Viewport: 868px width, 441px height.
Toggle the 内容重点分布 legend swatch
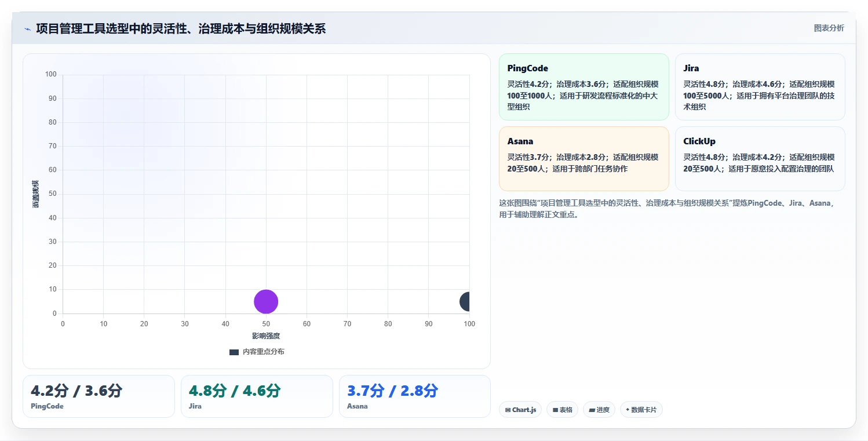(234, 352)
